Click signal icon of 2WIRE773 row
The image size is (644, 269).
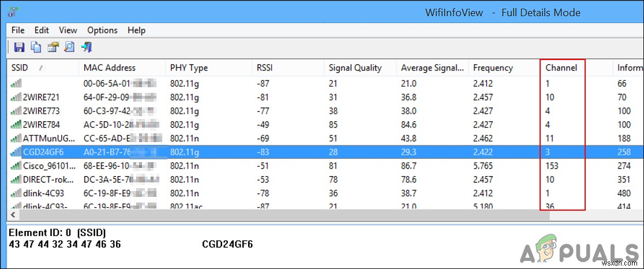[16, 111]
